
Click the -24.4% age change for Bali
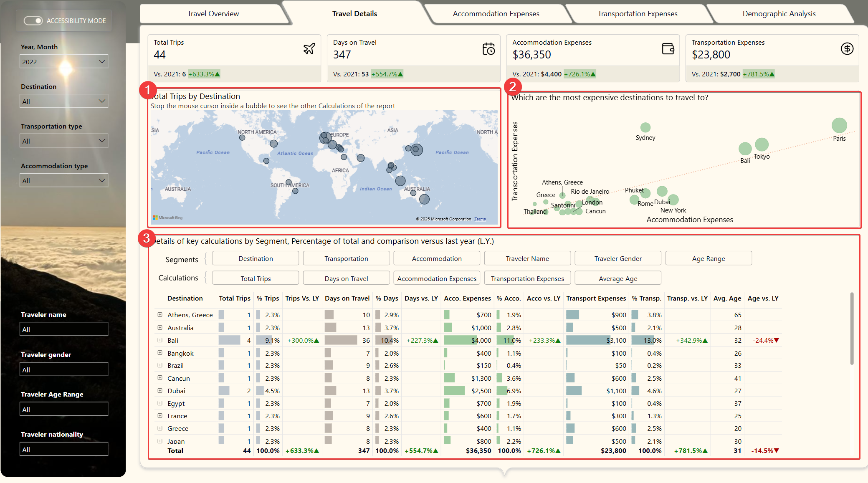click(766, 341)
